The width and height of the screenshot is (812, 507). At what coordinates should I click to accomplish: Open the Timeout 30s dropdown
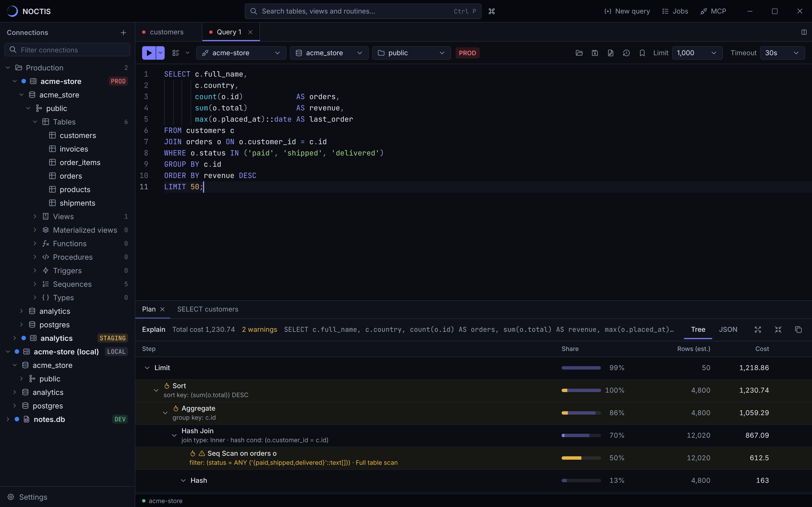(x=782, y=53)
